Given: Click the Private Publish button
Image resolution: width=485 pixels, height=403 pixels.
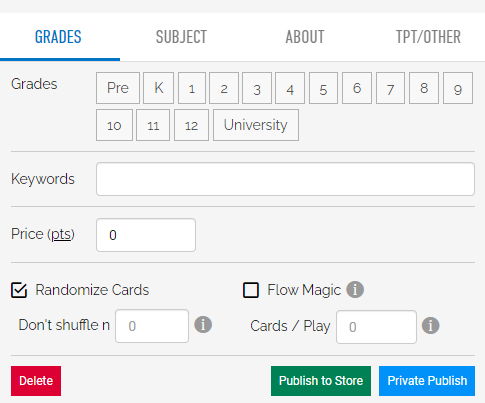Looking at the screenshot, I should point(427,381).
